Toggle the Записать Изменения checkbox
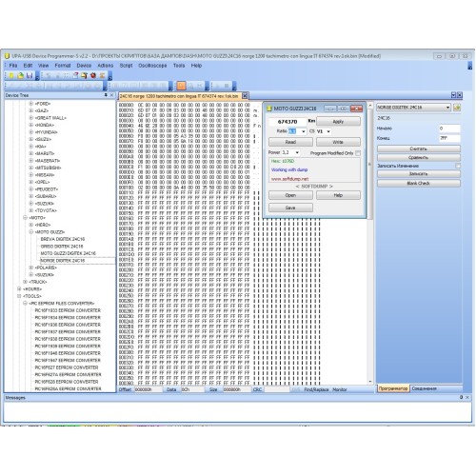The width and height of the screenshot is (476, 476). coord(458,166)
